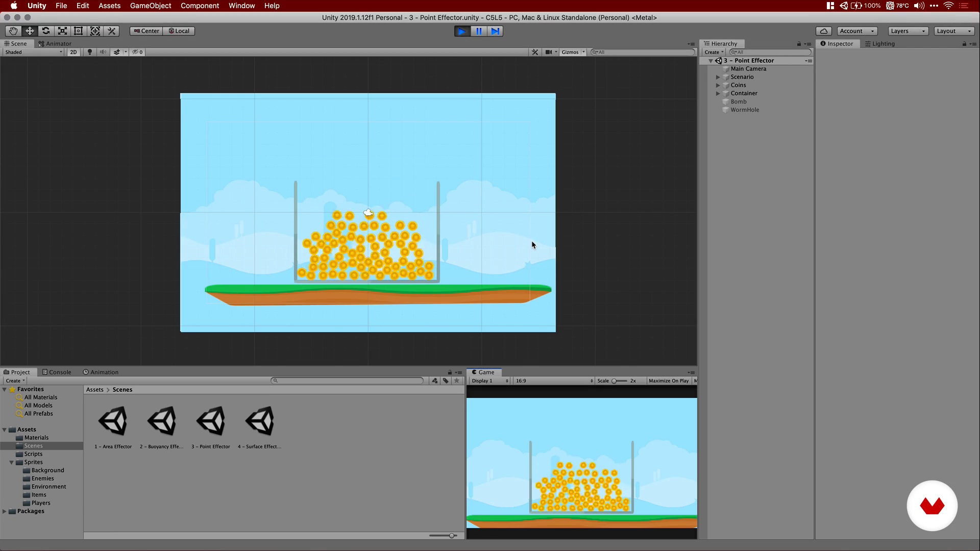
Task: Select the Move tool
Action: pos(30,31)
